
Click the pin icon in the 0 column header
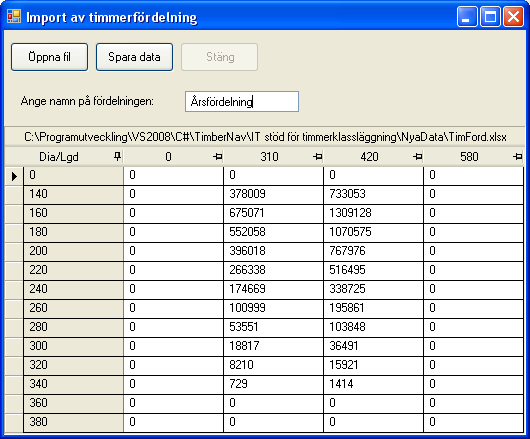click(218, 156)
